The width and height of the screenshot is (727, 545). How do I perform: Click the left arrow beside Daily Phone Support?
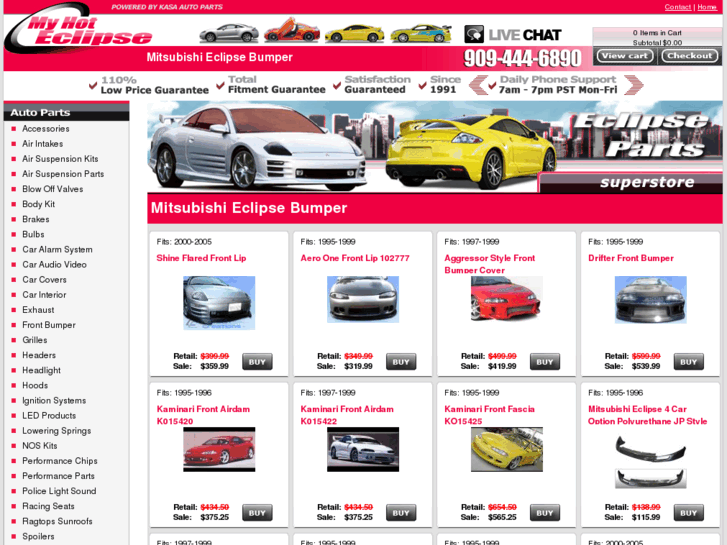click(x=478, y=85)
